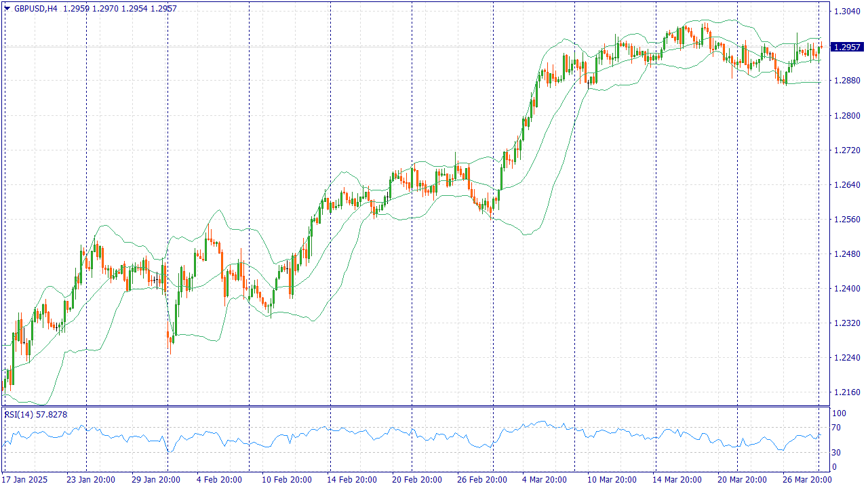Select the 1.2800 price scale label
This screenshot has height=488, width=868.
click(848, 116)
